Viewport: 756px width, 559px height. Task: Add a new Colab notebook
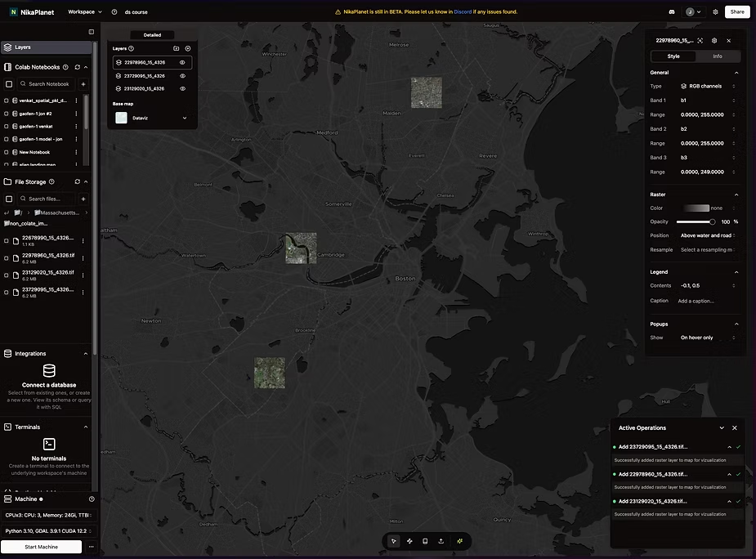[83, 84]
